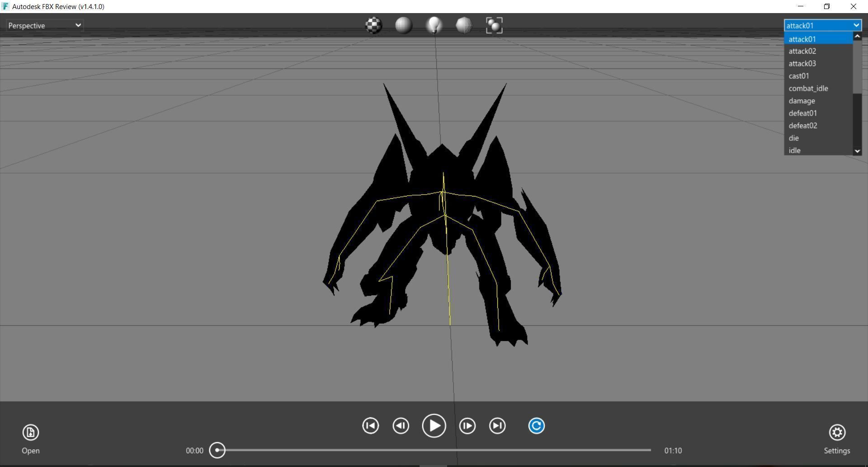Click the frame-all focus icon
Screen dimensions: 868x467
coord(494,25)
